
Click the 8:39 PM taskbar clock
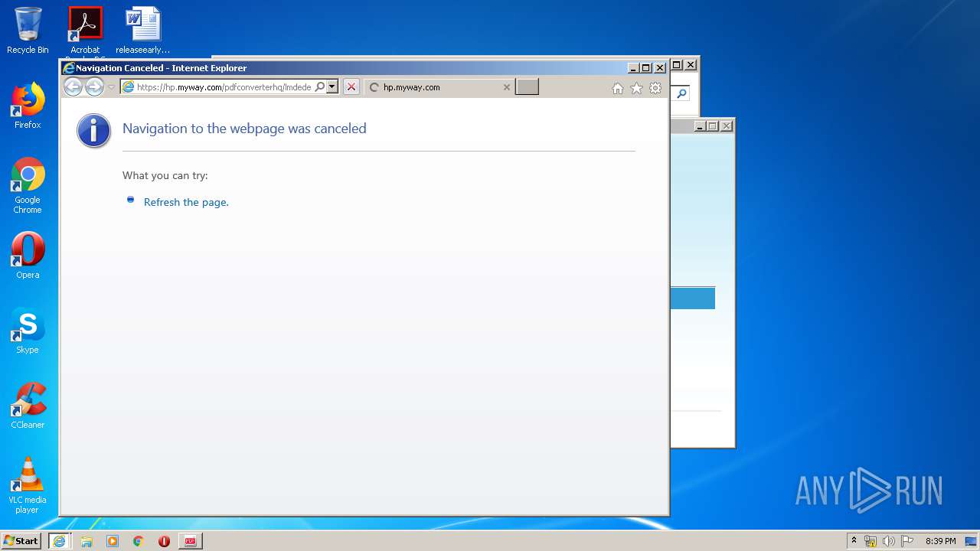click(940, 541)
